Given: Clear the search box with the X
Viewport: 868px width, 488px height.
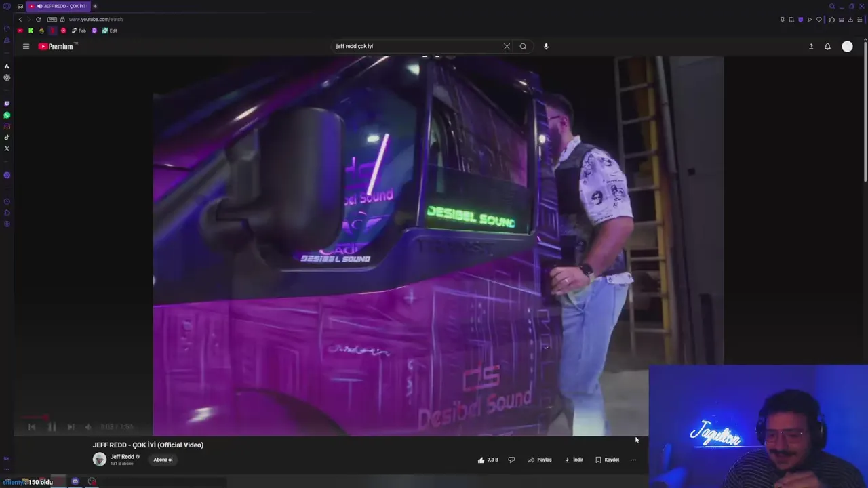Looking at the screenshot, I should pos(507,46).
